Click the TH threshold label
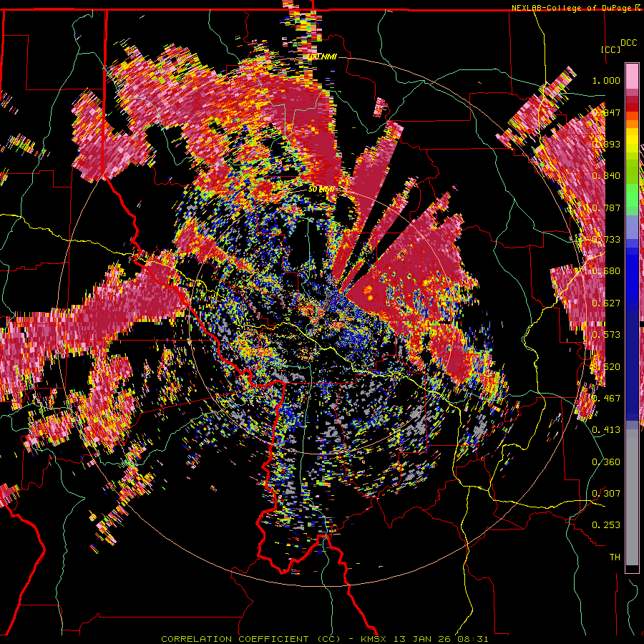Screen dimensions: 644x644 615,557
